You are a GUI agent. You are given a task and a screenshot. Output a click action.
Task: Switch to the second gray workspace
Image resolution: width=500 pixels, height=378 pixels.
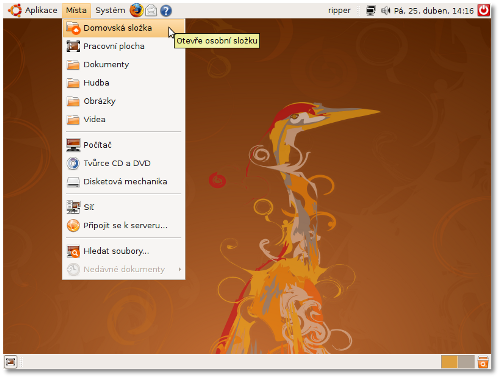[466, 362]
